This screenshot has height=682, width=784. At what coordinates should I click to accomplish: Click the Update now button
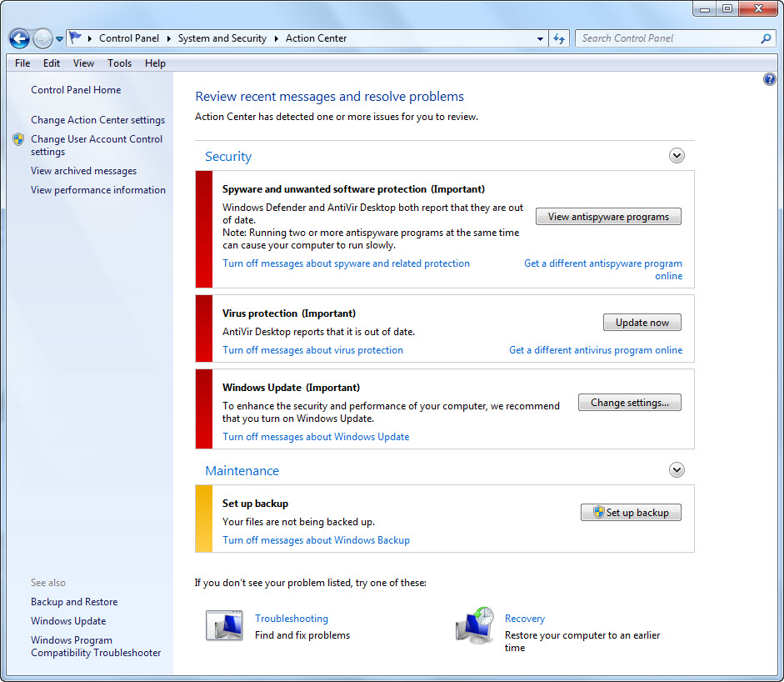point(642,323)
